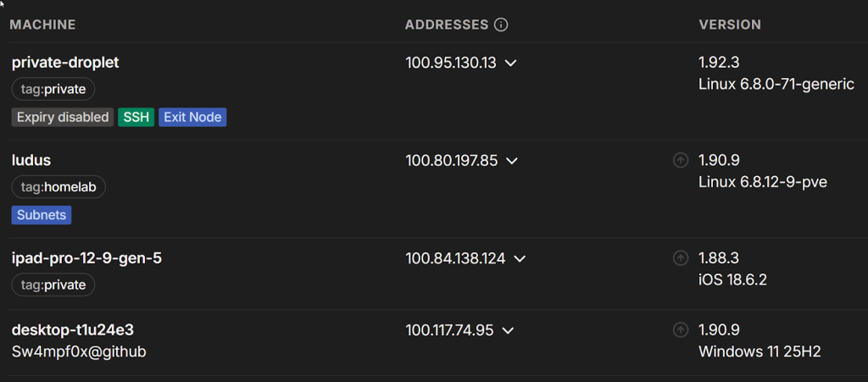This screenshot has height=382, width=868.
Task: Expand addresses for 100.80.197.85
Action: click(x=512, y=160)
